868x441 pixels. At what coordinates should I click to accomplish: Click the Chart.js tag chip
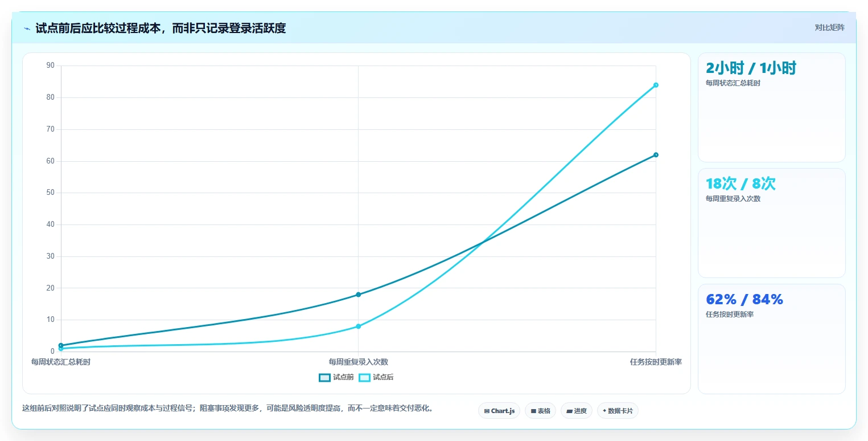(499, 411)
